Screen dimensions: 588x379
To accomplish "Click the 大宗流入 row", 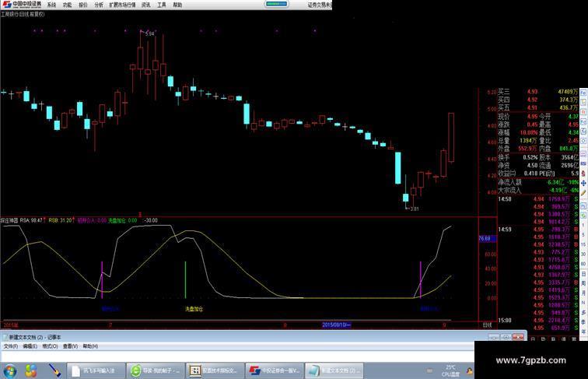I will point(537,190).
